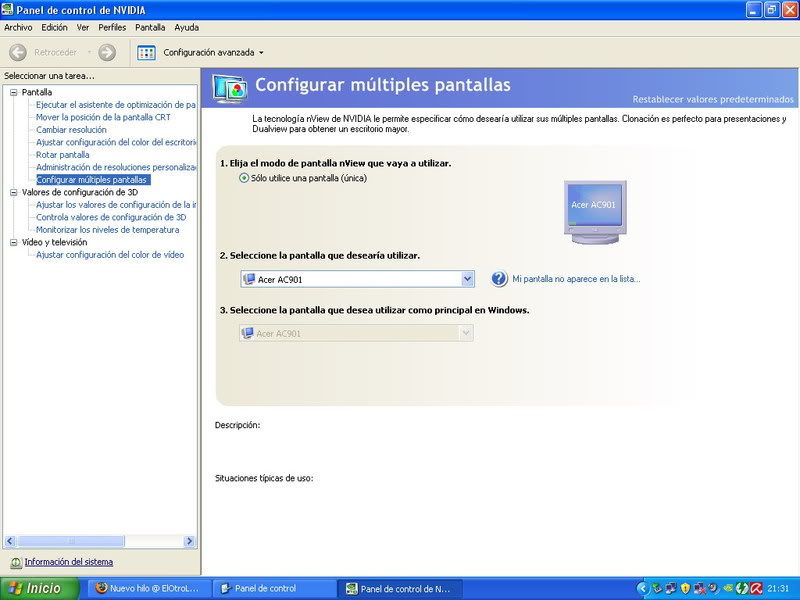
Task: Click the green lightning bolt tray icon
Action: [x=742, y=588]
